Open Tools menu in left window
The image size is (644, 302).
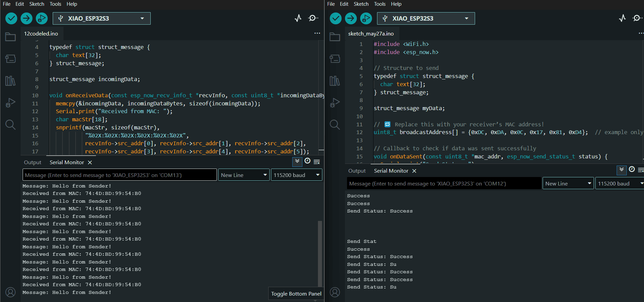pyautogui.click(x=55, y=4)
